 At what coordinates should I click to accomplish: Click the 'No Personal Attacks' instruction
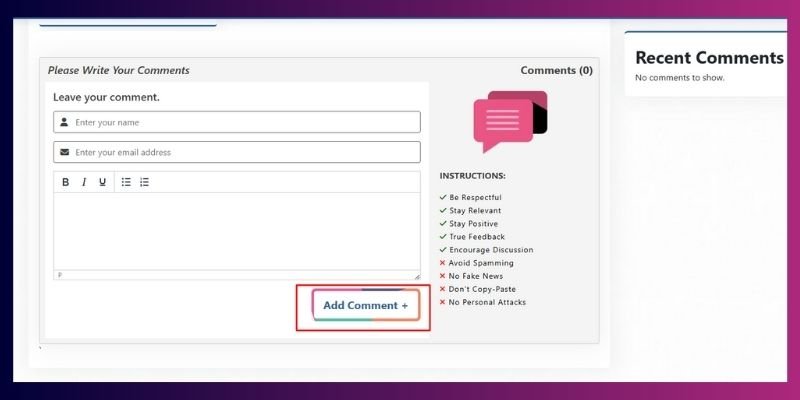(x=487, y=302)
